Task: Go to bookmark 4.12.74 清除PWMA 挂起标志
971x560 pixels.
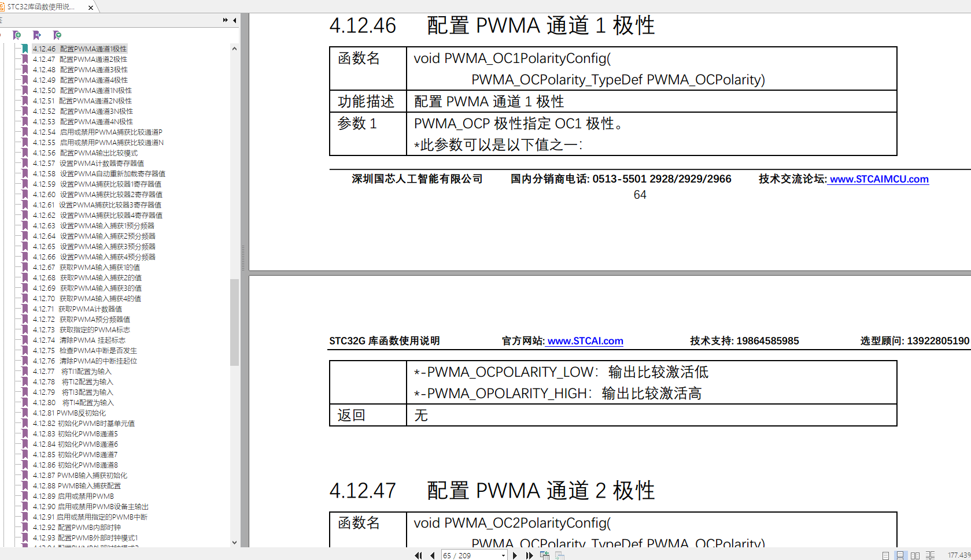Action: [x=79, y=340]
